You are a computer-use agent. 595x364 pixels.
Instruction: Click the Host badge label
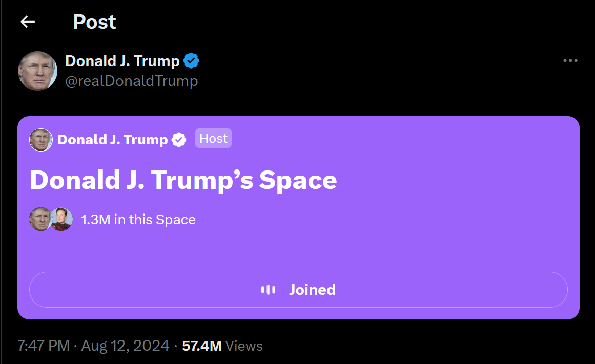tap(213, 138)
